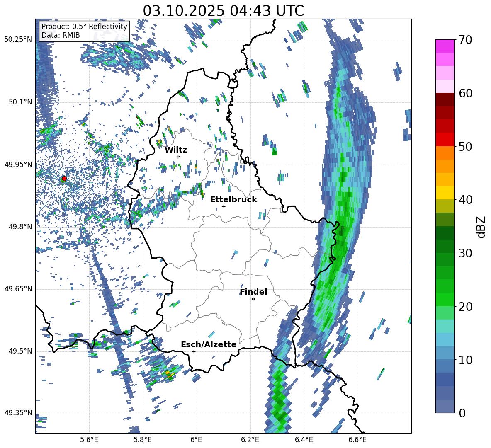Click the 0 colorbar tick value
491x448 pixels.
pyautogui.click(x=462, y=413)
